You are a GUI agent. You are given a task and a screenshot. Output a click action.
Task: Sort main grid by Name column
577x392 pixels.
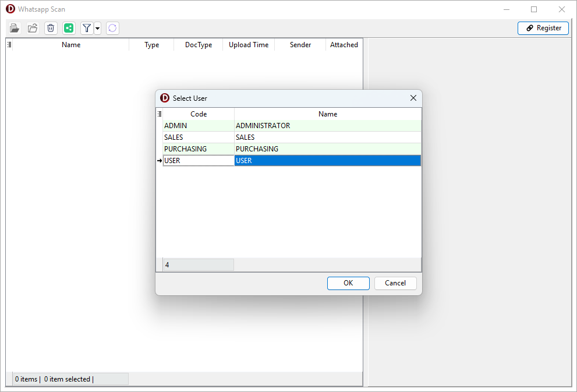tap(71, 44)
